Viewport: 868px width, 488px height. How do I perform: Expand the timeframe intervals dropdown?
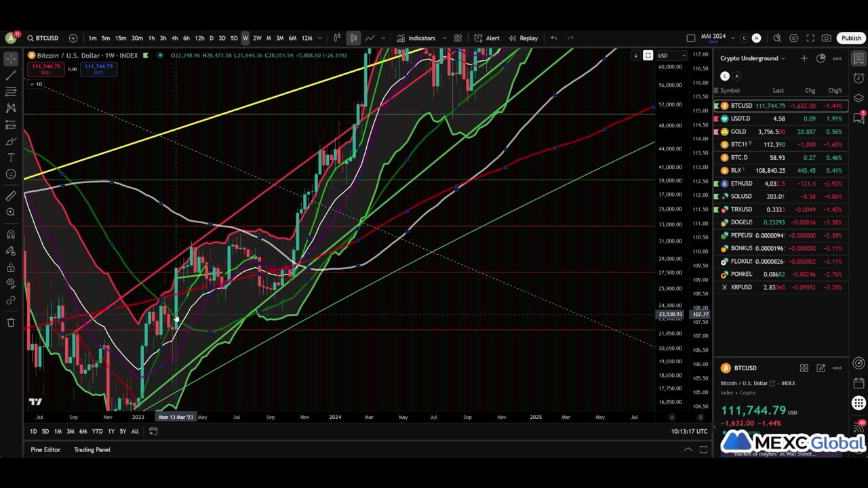click(319, 38)
